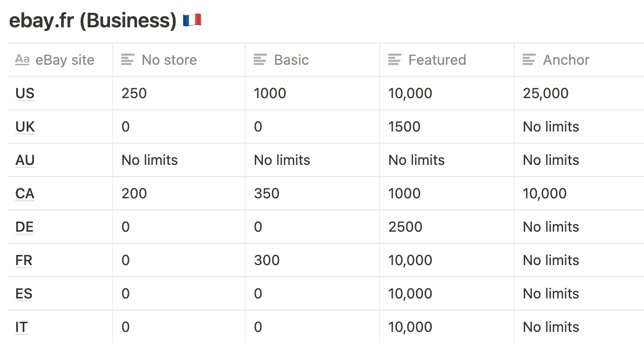The image size is (644, 344).
Task: Click the French flag emoji in title
Action: [192, 21]
